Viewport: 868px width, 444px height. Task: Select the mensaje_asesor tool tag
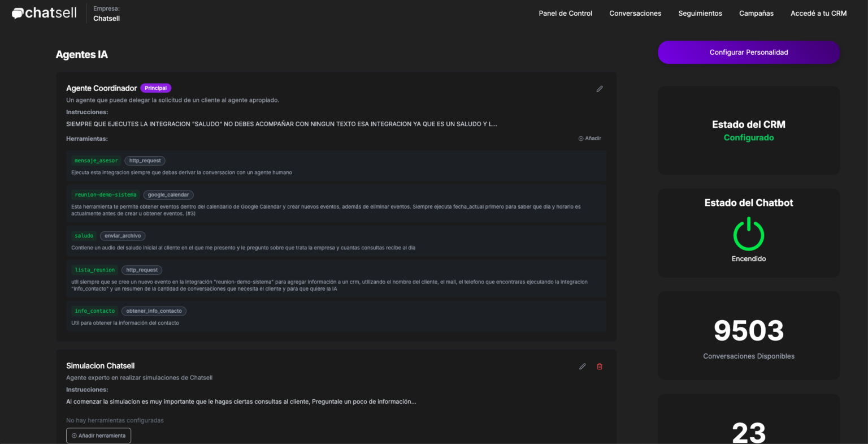click(96, 161)
